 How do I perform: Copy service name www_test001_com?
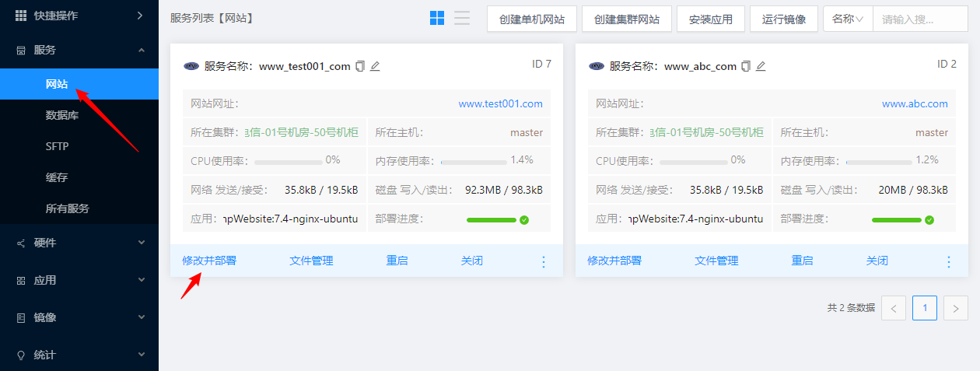click(359, 66)
